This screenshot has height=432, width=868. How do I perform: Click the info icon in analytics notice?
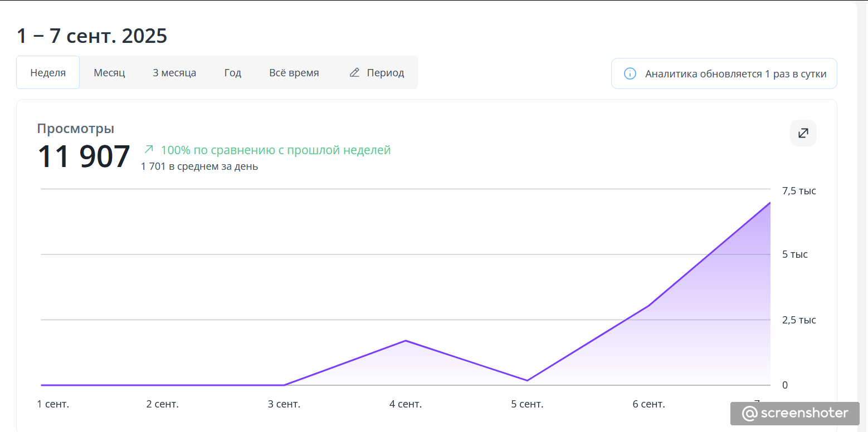pyautogui.click(x=630, y=73)
